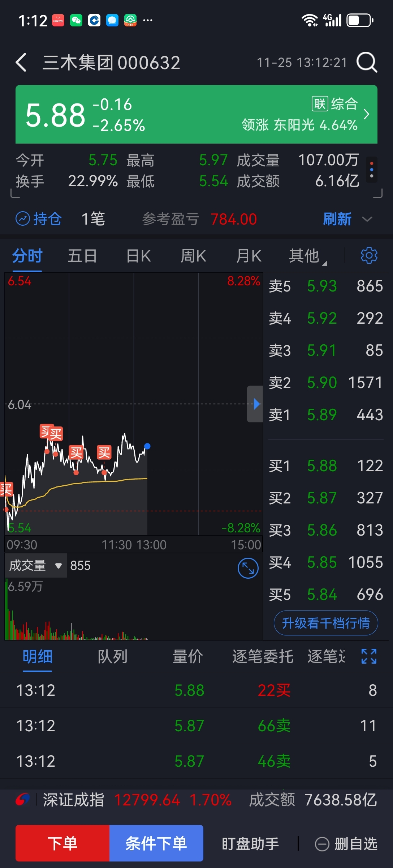This screenshot has height=868, width=393.
Task: Tap the fullscreen chart circle icon
Action: coord(248,568)
